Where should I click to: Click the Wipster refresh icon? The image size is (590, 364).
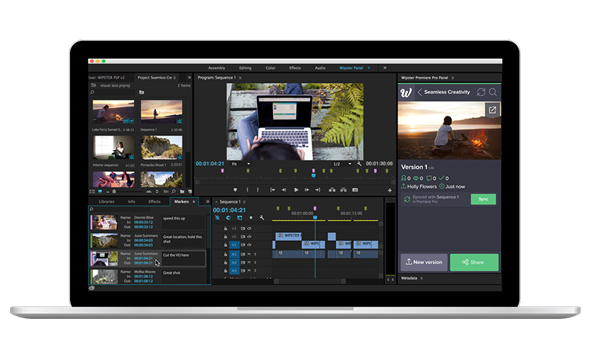[x=481, y=92]
